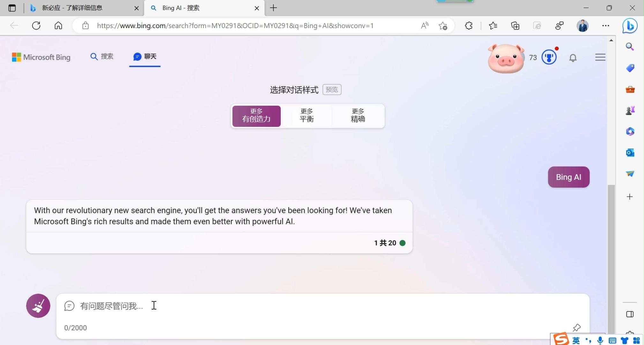Go to Microsoft Bing home logo
The height and width of the screenshot is (345, 644).
click(x=41, y=57)
